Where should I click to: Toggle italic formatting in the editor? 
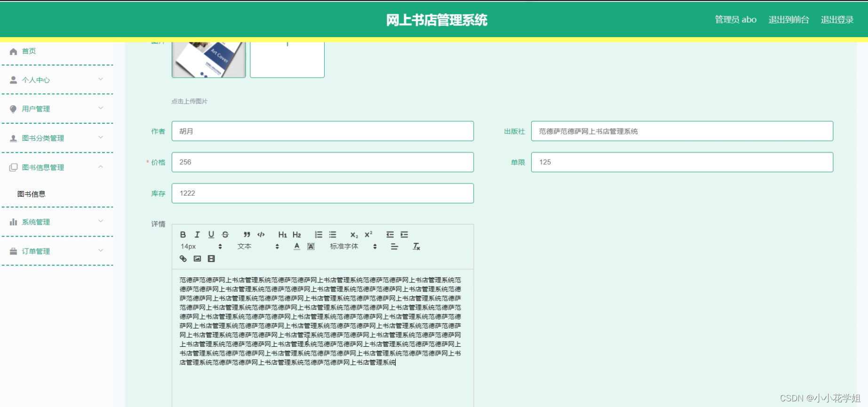click(197, 234)
